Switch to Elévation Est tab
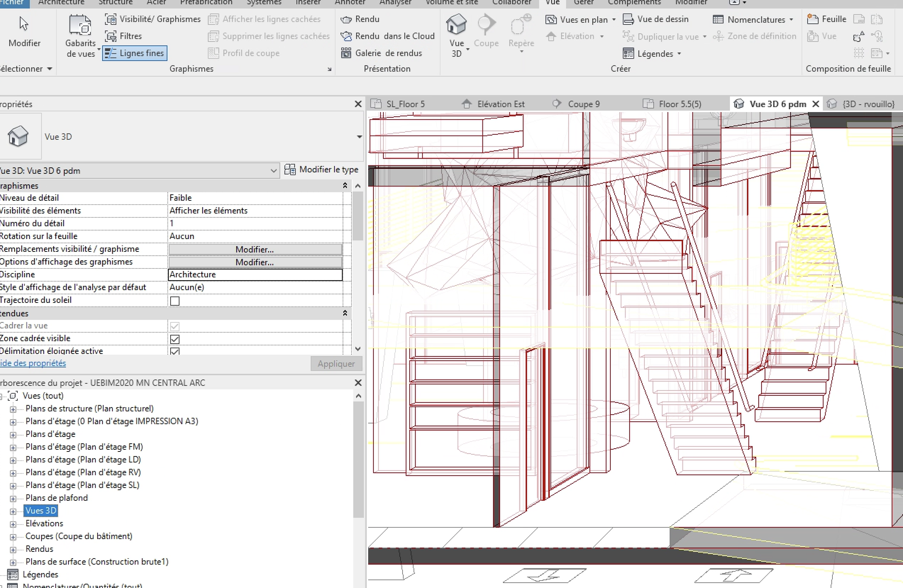The height and width of the screenshot is (588, 903). (x=500, y=104)
